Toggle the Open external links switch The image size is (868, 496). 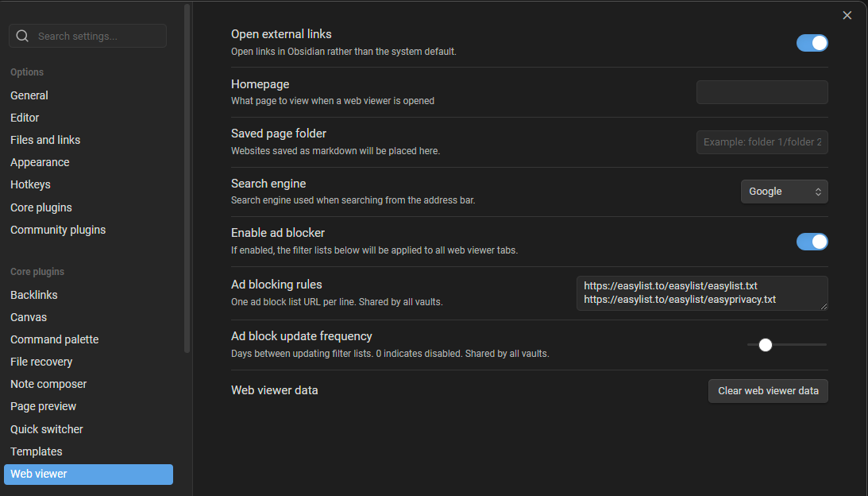pyautogui.click(x=812, y=43)
